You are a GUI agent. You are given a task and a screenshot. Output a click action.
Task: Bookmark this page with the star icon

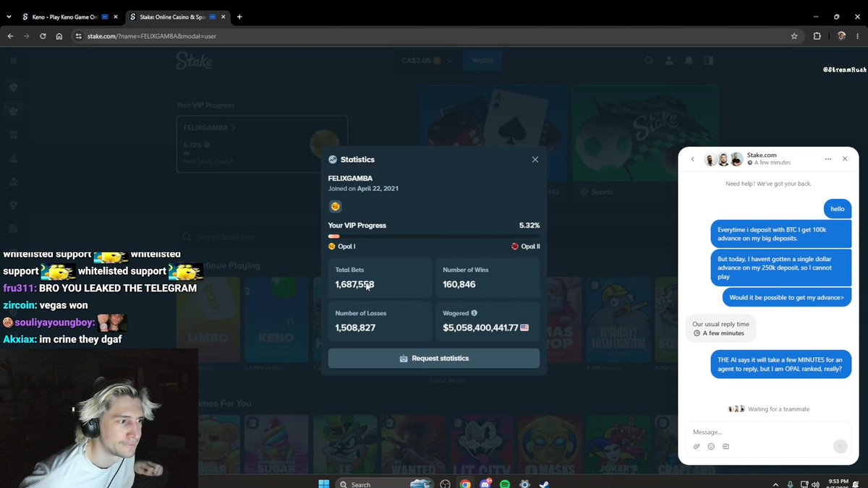tap(794, 36)
